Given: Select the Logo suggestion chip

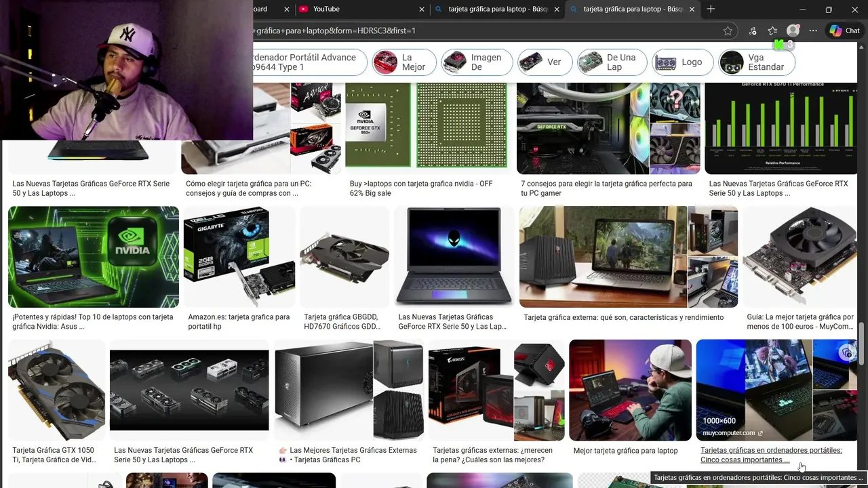Looking at the screenshot, I should click(683, 62).
